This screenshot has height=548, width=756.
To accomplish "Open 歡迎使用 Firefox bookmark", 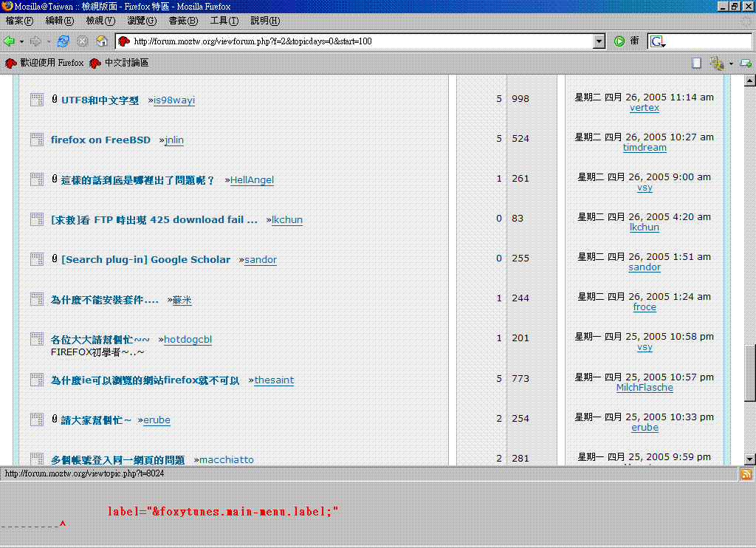I will point(44,63).
